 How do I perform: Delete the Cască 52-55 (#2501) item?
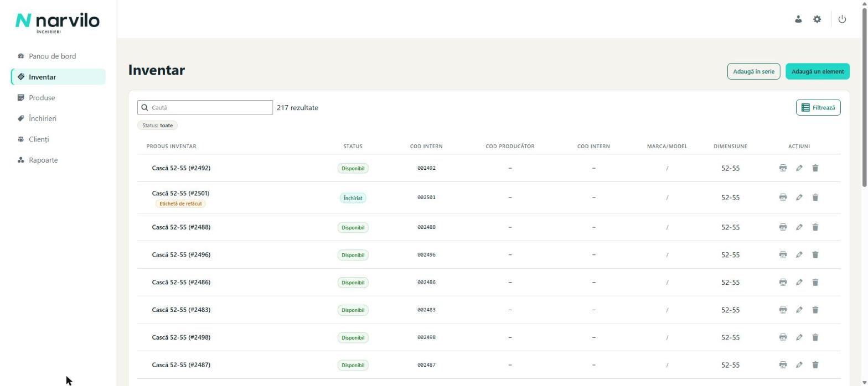point(815,197)
